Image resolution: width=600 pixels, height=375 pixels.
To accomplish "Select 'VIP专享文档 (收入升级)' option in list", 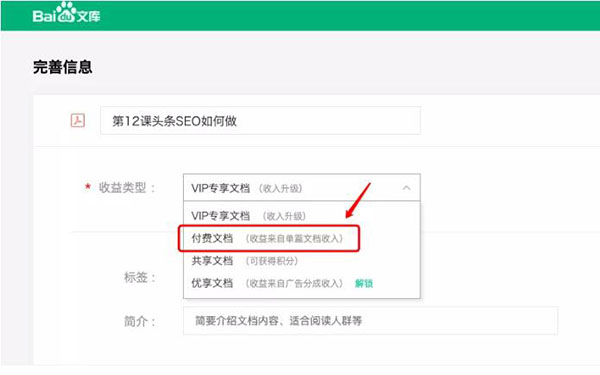I will (302, 216).
